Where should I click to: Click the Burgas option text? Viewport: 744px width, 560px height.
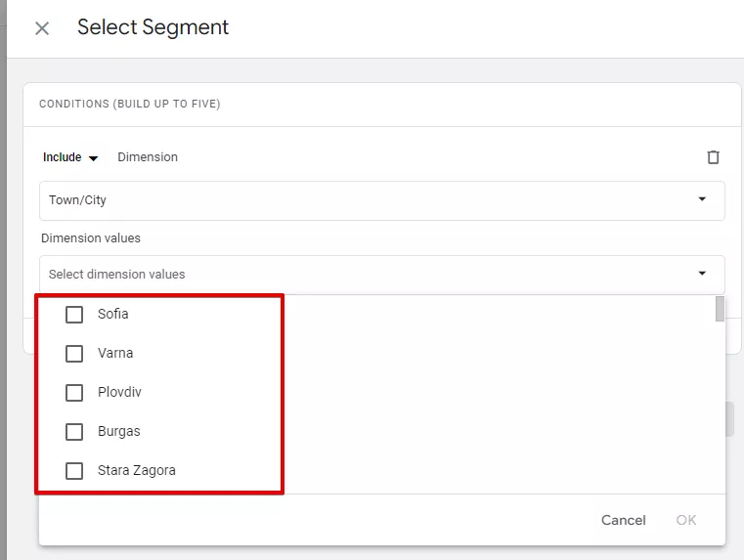point(119,432)
